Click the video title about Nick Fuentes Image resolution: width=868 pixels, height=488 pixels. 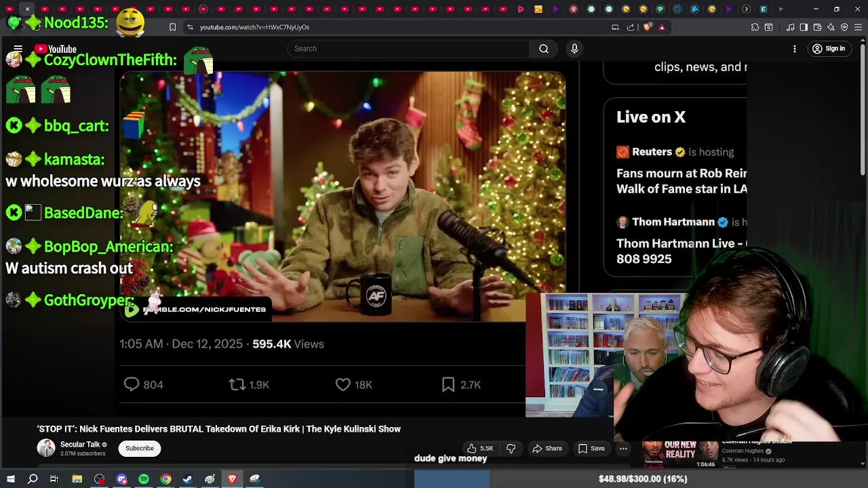[219, 429]
